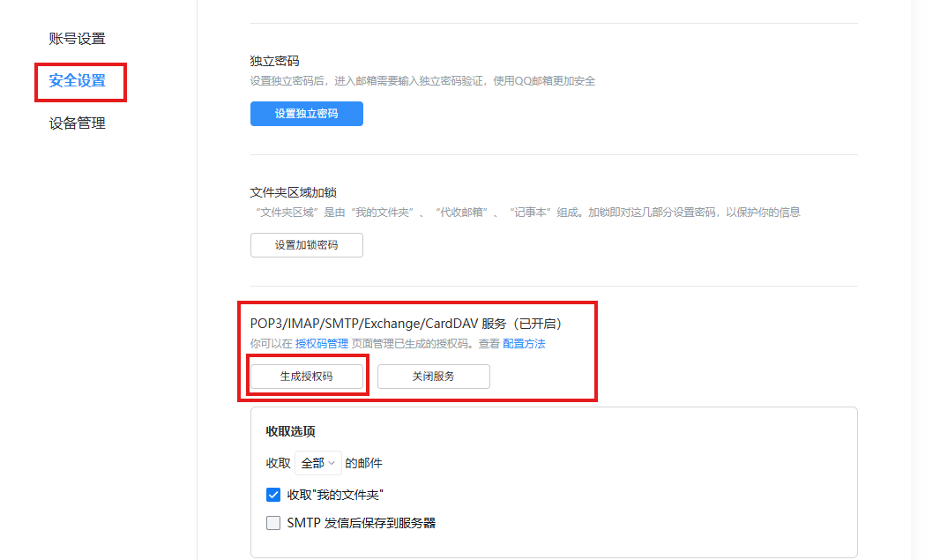Image resolution: width=940 pixels, height=560 pixels.
Task: Expand the mail retrieval range selector
Action: [317, 462]
